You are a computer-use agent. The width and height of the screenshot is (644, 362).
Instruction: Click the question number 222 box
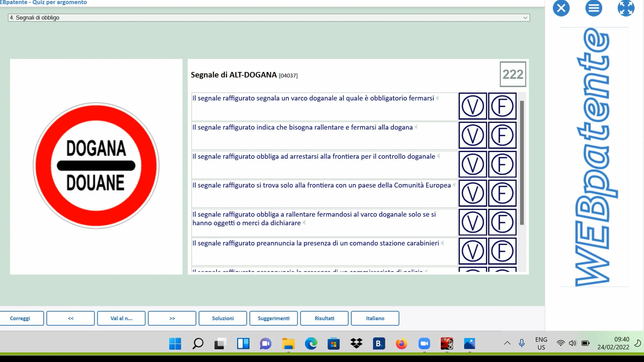click(513, 74)
